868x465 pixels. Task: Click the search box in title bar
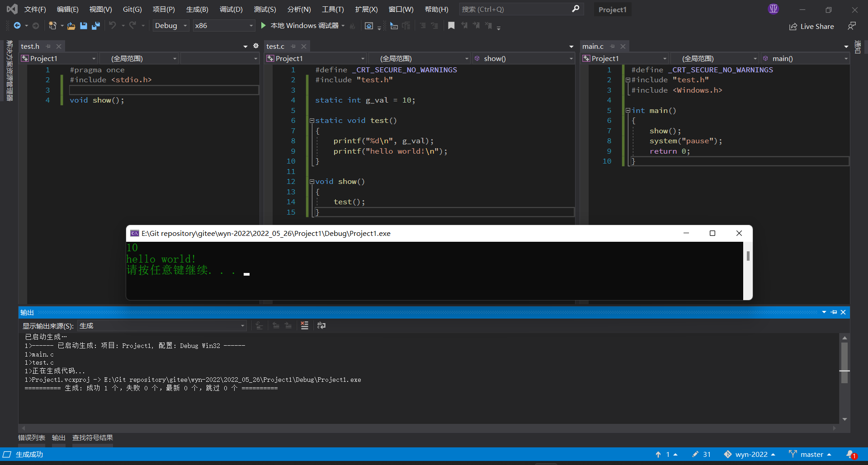[x=515, y=9]
